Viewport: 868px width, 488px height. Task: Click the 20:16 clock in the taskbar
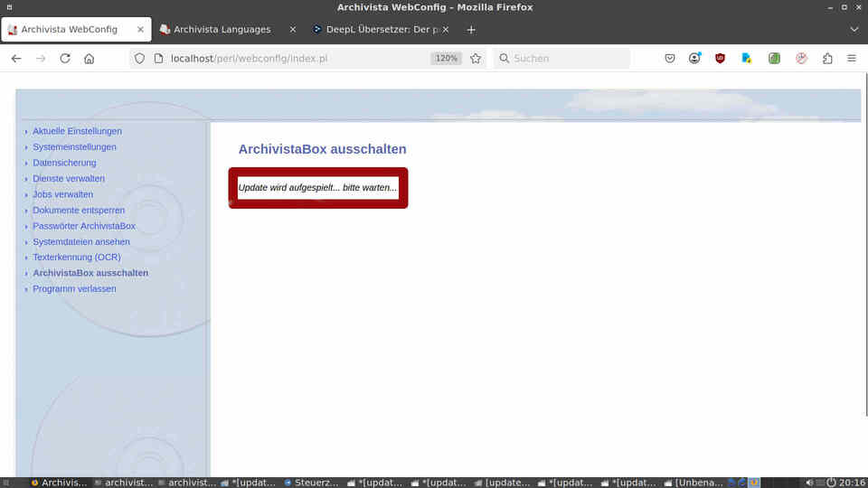[x=852, y=483]
